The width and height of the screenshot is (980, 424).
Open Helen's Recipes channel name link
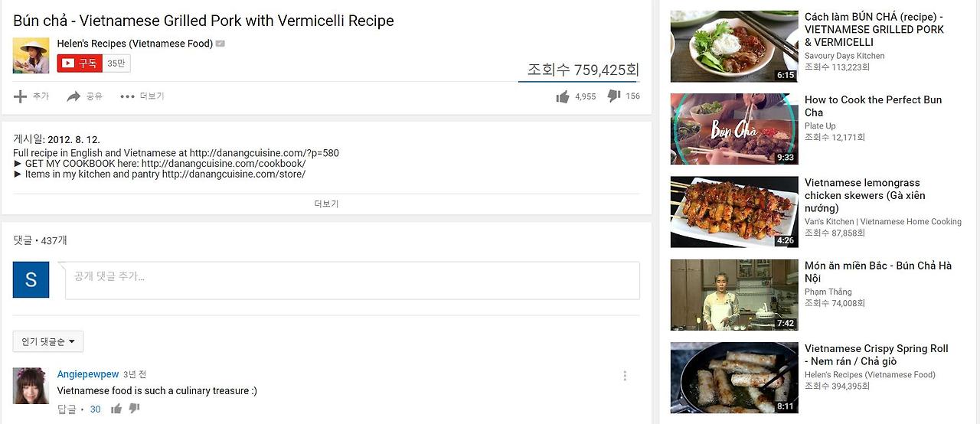click(135, 44)
